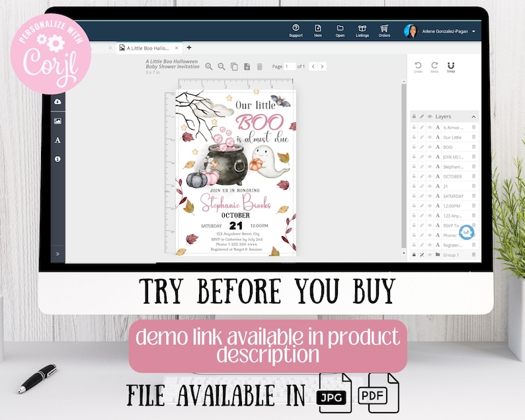Delete the BOO layer

[x=473, y=147]
